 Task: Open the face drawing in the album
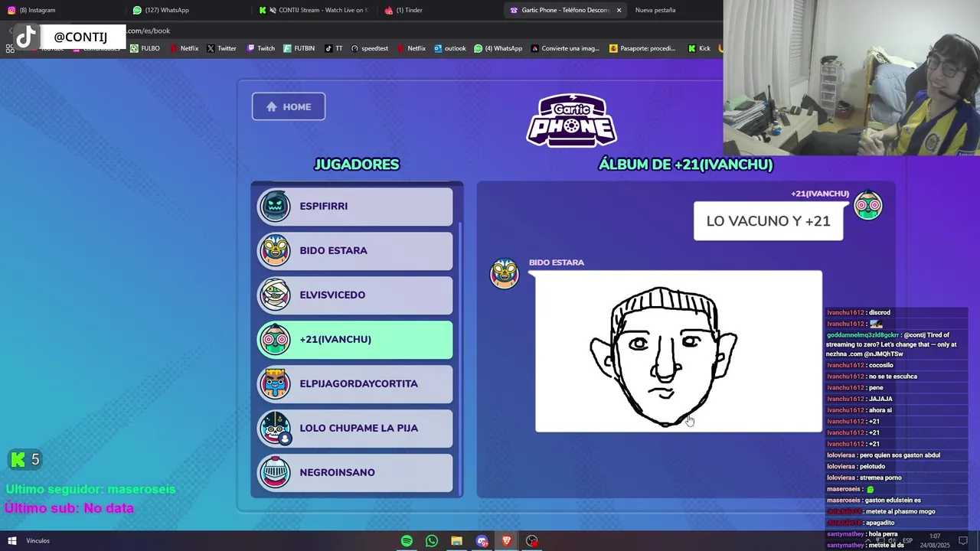678,351
